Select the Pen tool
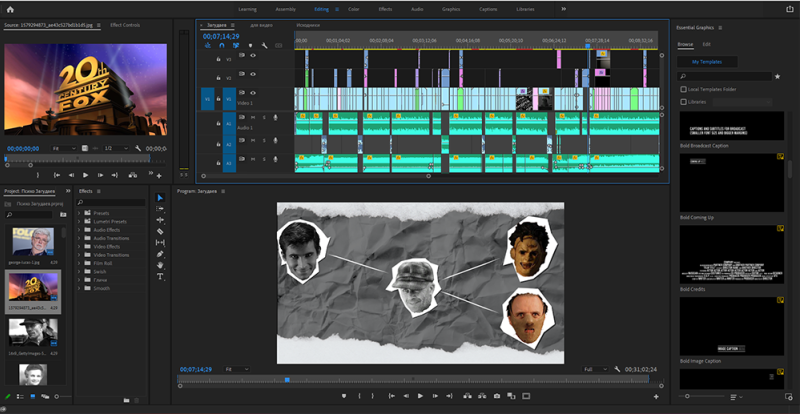This screenshot has height=414, width=800. click(160, 254)
